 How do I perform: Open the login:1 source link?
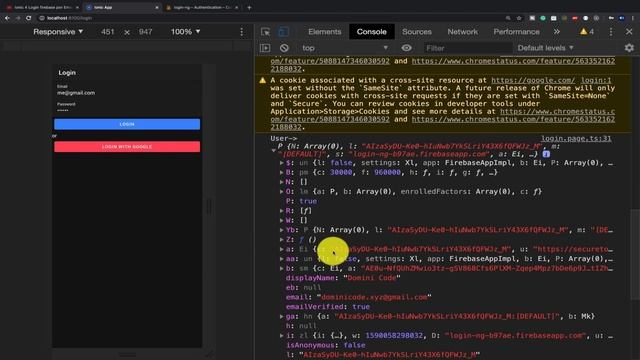tap(596, 80)
